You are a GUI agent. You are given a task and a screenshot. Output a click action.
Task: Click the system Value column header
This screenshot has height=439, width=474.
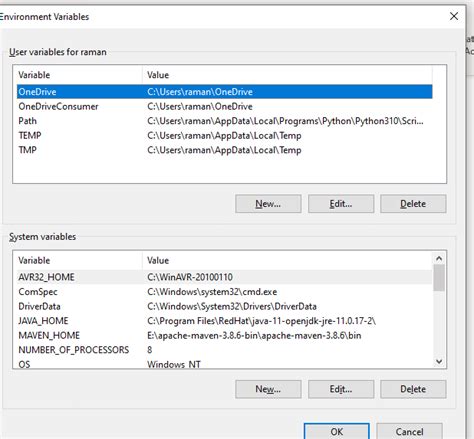(287, 260)
